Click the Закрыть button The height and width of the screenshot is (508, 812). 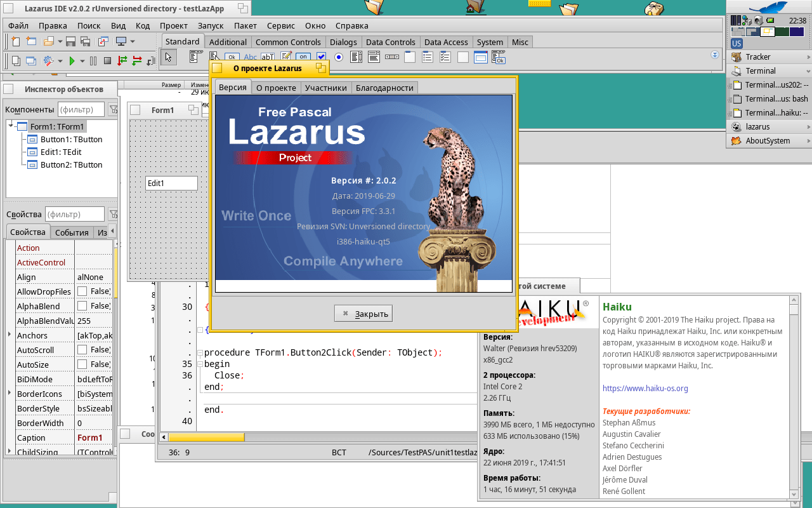coord(363,313)
